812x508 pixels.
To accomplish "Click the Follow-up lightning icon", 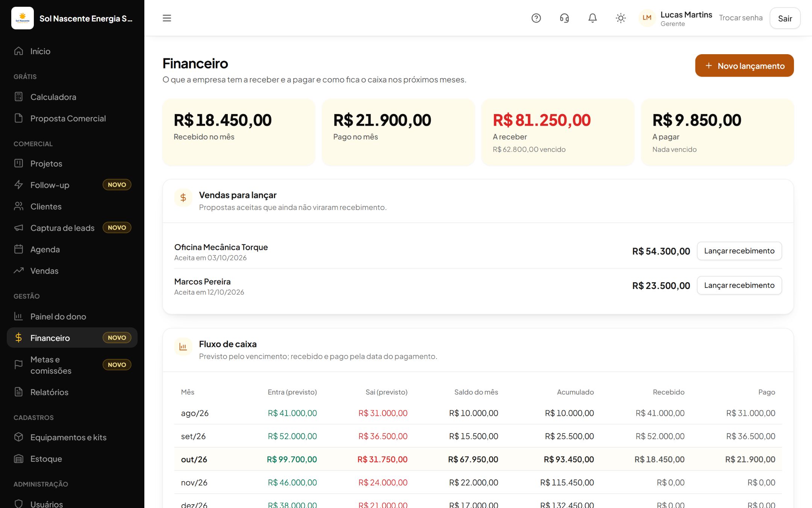I will click(19, 185).
